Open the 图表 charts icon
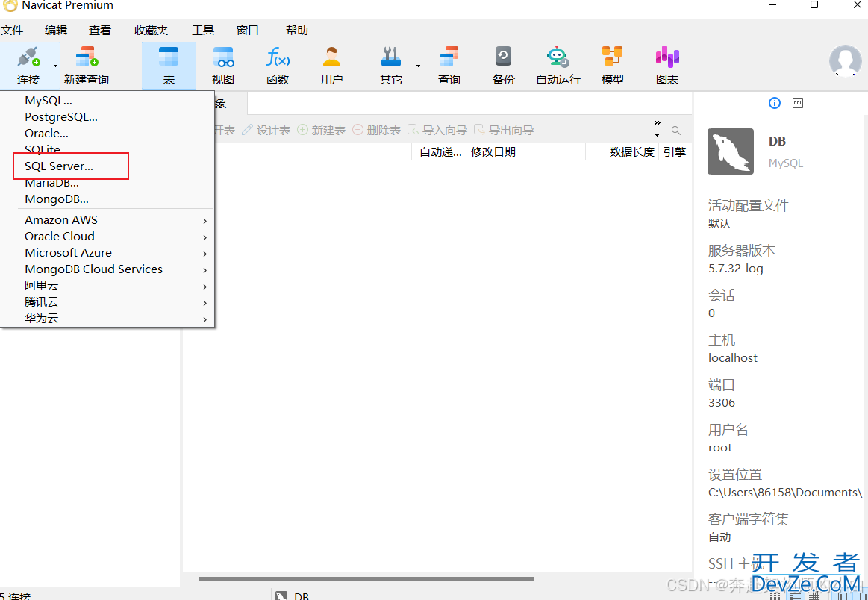Image resolution: width=868 pixels, height=600 pixels. click(667, 57)
